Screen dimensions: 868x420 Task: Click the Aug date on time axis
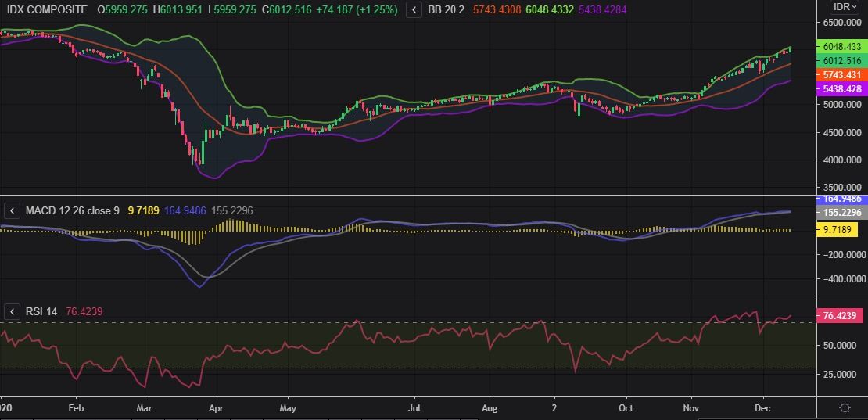pyautogui.click(x=490, y=408)
